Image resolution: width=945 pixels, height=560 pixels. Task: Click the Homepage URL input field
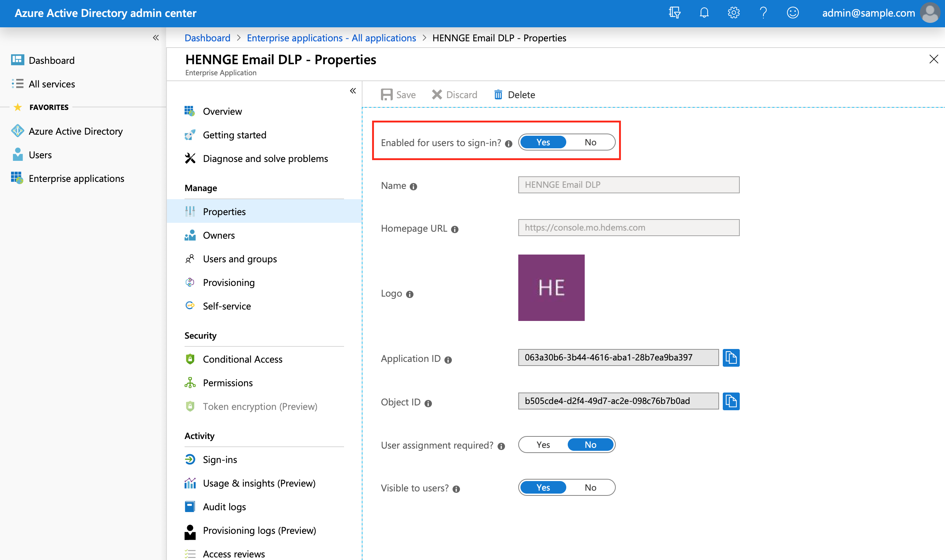click(x=629, y=228)
